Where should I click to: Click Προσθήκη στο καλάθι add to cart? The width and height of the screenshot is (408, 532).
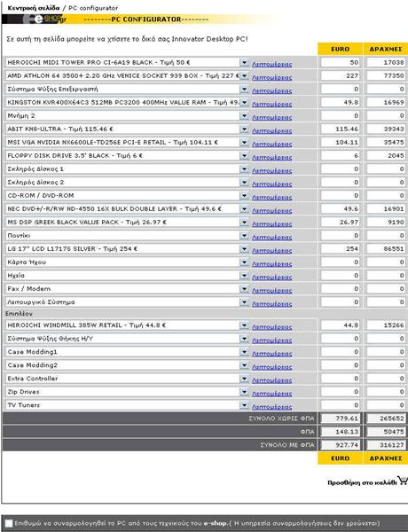(362, 482)
